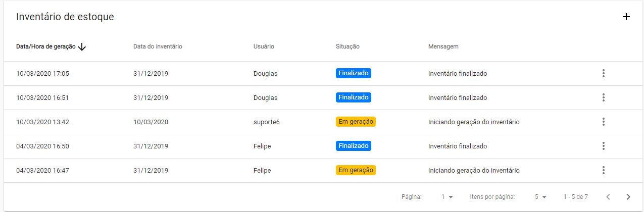Open the Itens por página dropdown
644x212 pixels.
(x=540, y=197)
